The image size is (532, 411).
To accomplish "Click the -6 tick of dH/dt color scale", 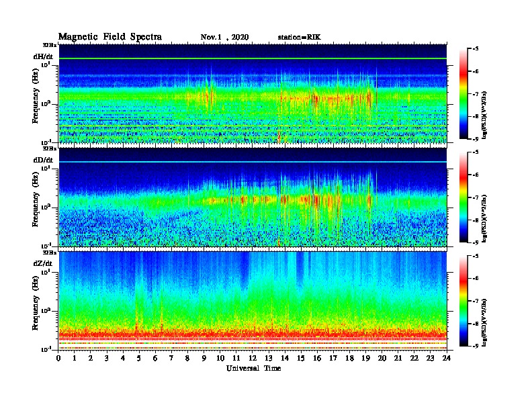I will click(476, 72).
